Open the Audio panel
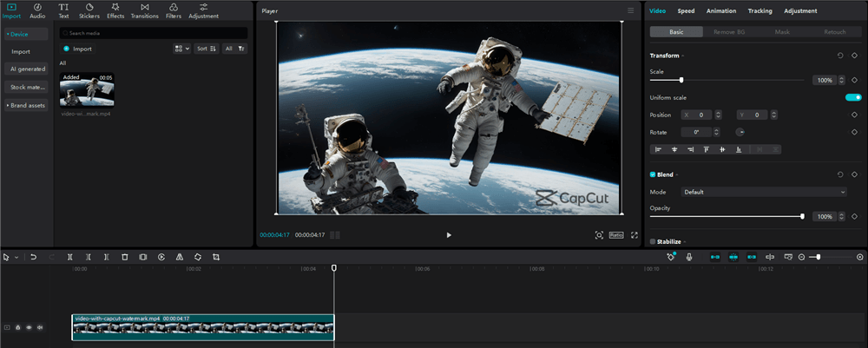The image size is (868, 348). [x=37, y=11]
